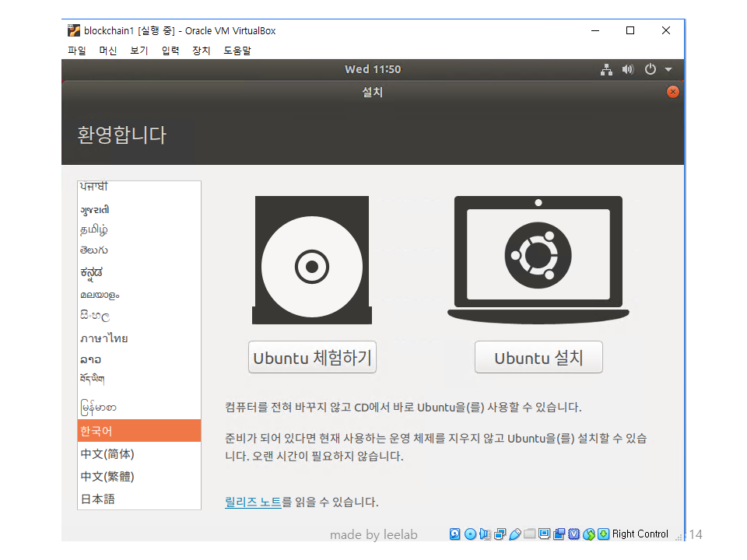The height and width of the screenshot is (560, 747).
Task: Open the 릴리즈 노트 link
Action: click(253, 502)
